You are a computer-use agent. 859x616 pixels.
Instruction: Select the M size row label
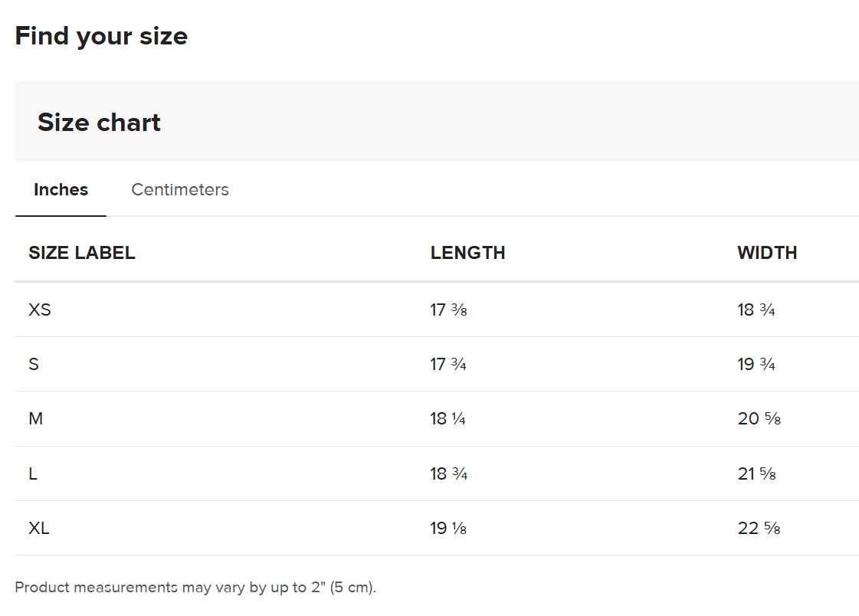[35, 419]
